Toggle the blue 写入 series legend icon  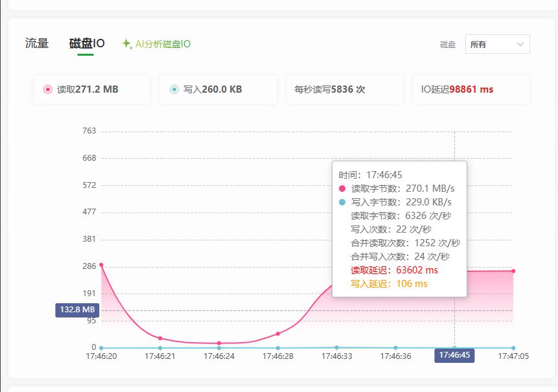[x=174, y=89]
